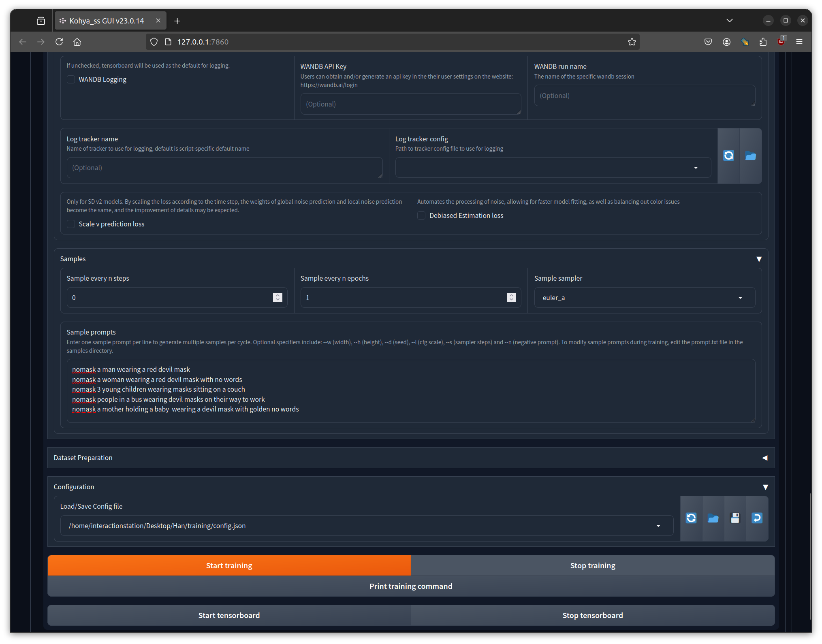The width and height of the screenshot is (822, 644).
Task: Open the Pocket save icon
Action: point(708,42)
